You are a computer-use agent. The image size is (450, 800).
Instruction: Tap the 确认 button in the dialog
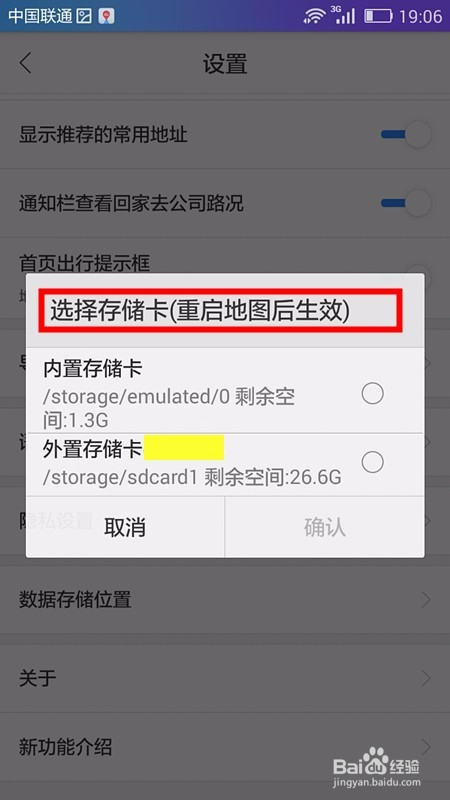(324, 527)
